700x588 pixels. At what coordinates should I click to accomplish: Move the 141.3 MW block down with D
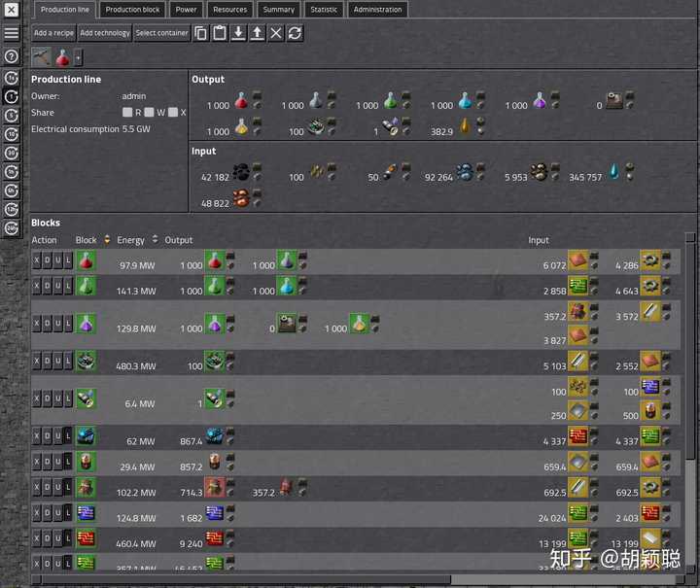tap(48, 286)
